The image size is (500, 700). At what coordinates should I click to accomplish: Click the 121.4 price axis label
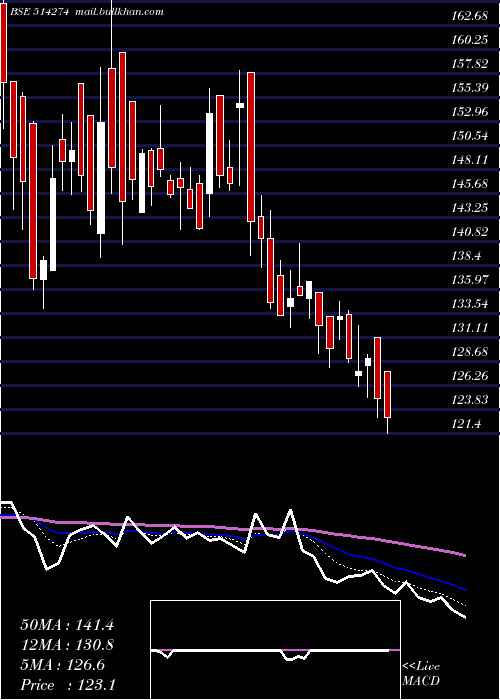point(466,425)
